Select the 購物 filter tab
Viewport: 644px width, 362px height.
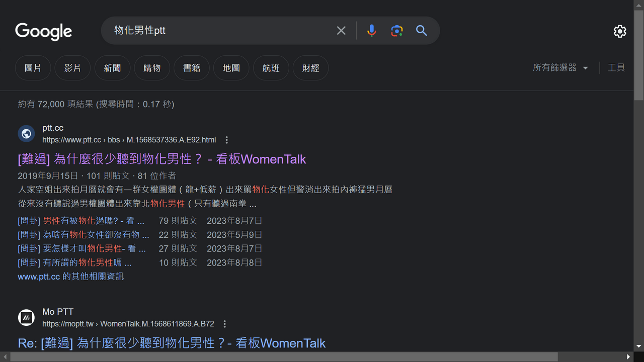pyautogui.click(x=152, y=68)
